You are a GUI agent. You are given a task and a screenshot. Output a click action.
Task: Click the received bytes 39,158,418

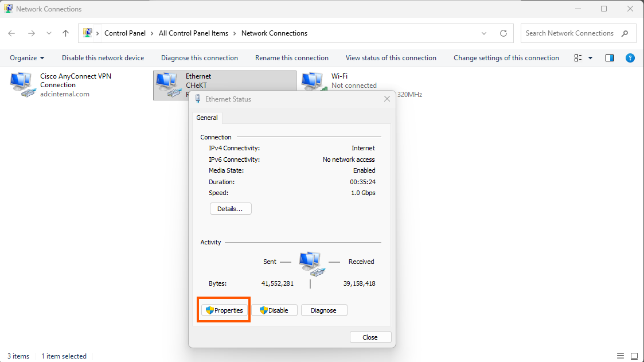click(x=360, y=283)
